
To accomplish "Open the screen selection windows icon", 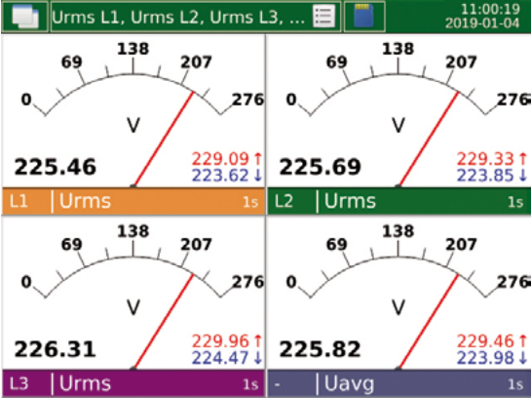I will click(24, 17).
